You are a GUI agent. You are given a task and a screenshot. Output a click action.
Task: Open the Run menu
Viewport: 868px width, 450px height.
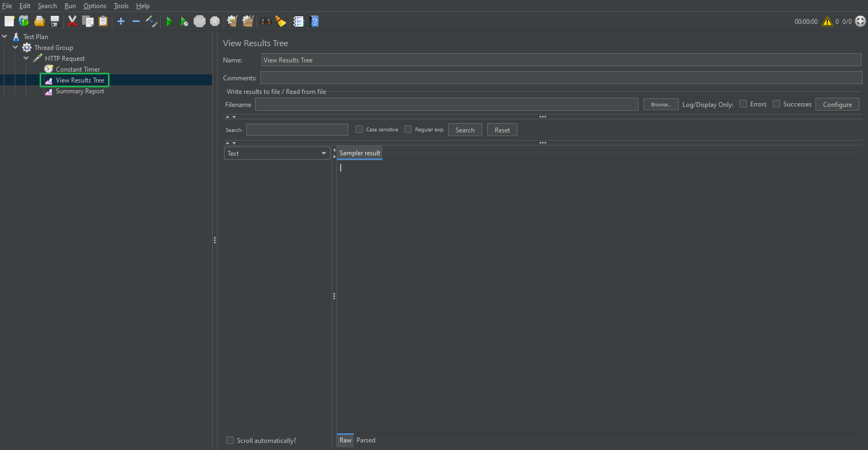tap(70, 6)
